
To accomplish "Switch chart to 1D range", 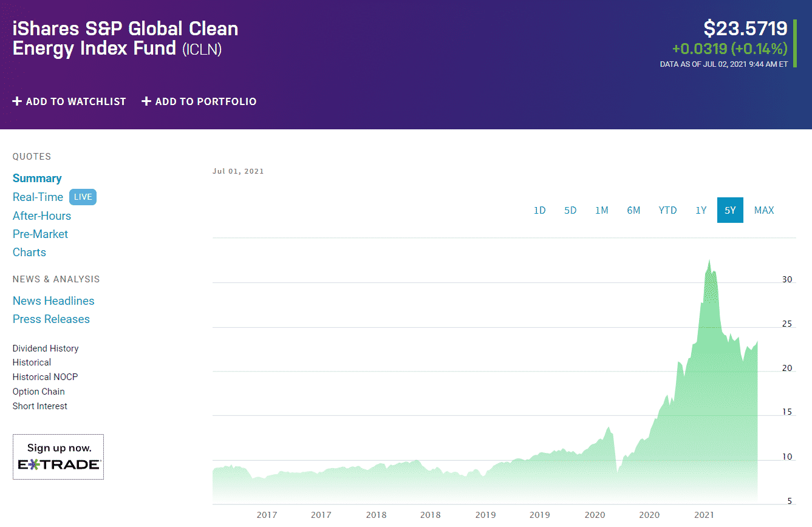I will 539,210.
